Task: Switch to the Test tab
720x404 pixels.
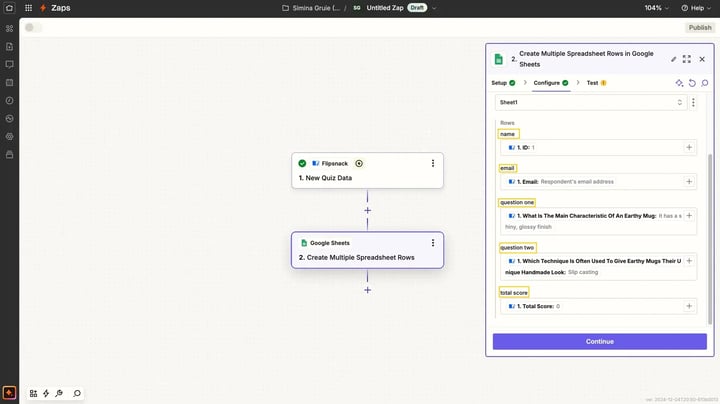Action: 596,83
